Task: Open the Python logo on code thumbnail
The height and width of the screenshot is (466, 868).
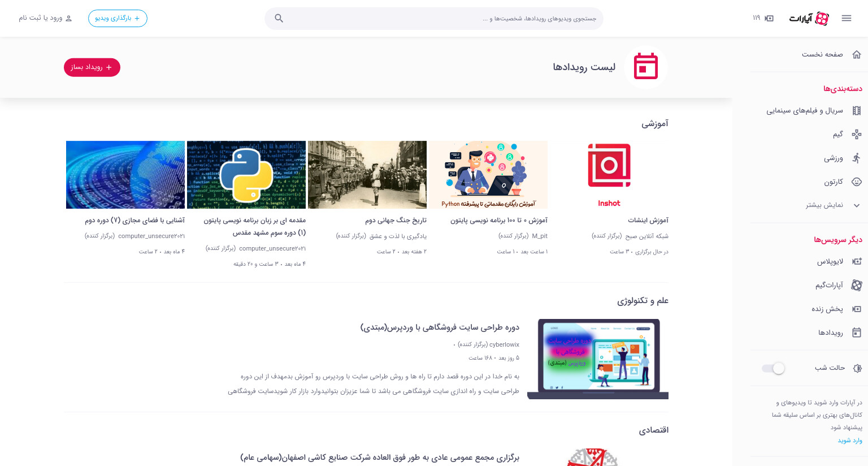Action: click(x=246, y=175)
